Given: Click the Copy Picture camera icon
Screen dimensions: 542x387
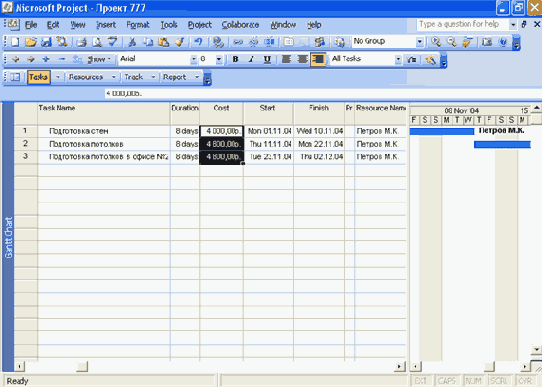Looking at the screenshot, I should click(x=487, y=42).
